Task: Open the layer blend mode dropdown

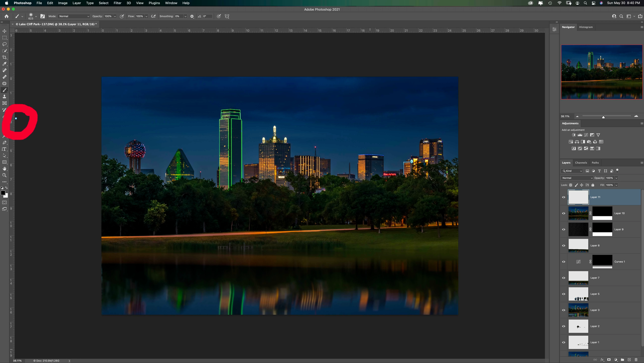Action: click(x=577, y=178)
